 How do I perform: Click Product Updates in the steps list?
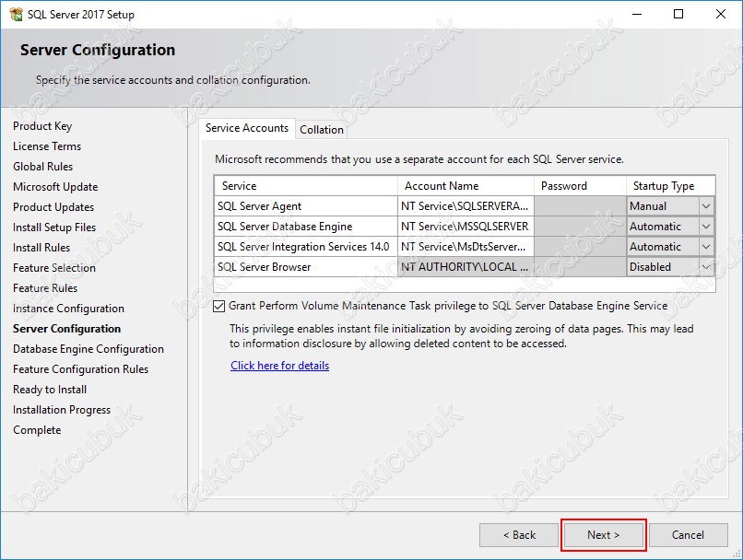pyautogui.click(x=53, y=207)
